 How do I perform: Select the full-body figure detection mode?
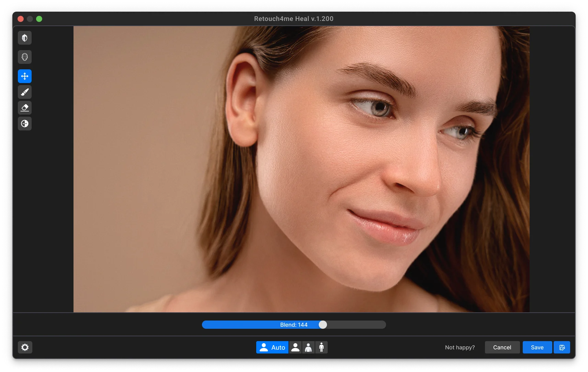coord(321,347)
